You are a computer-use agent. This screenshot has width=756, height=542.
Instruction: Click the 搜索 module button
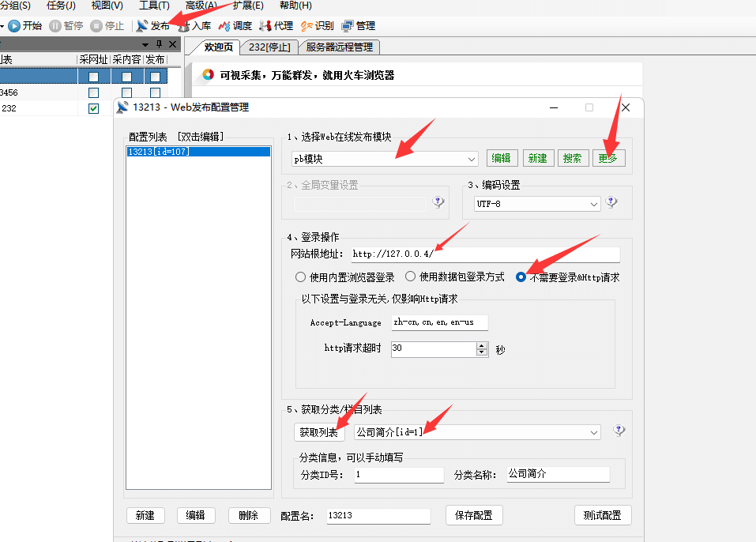[x=572, y=158]
